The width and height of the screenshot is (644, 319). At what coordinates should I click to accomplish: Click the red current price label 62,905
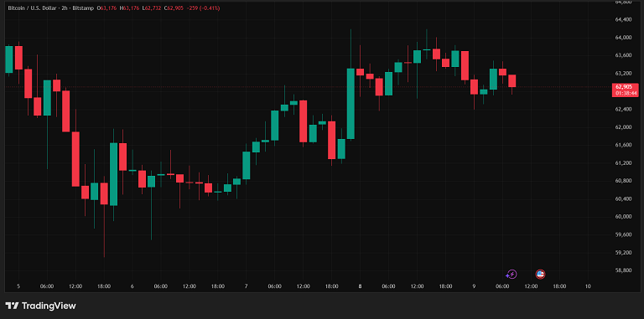coord(625,87)
